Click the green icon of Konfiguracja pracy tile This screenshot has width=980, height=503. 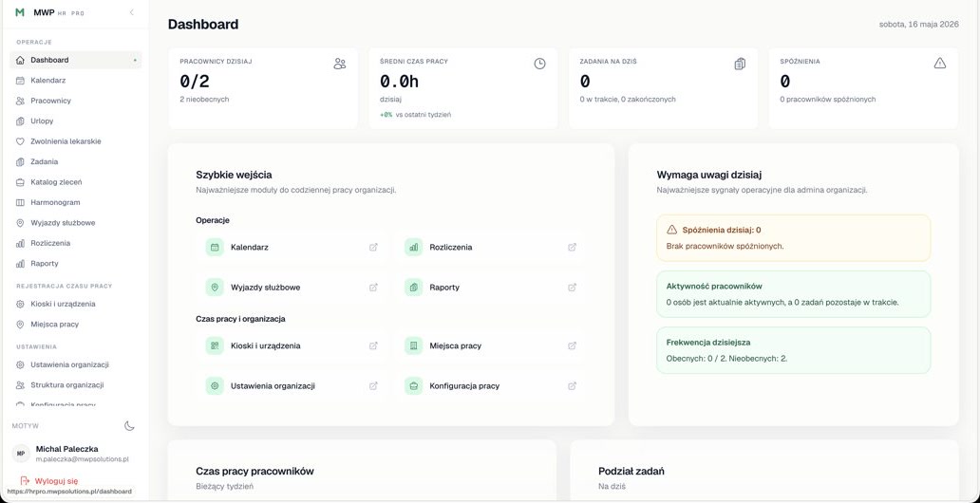(x=414, y=386)
